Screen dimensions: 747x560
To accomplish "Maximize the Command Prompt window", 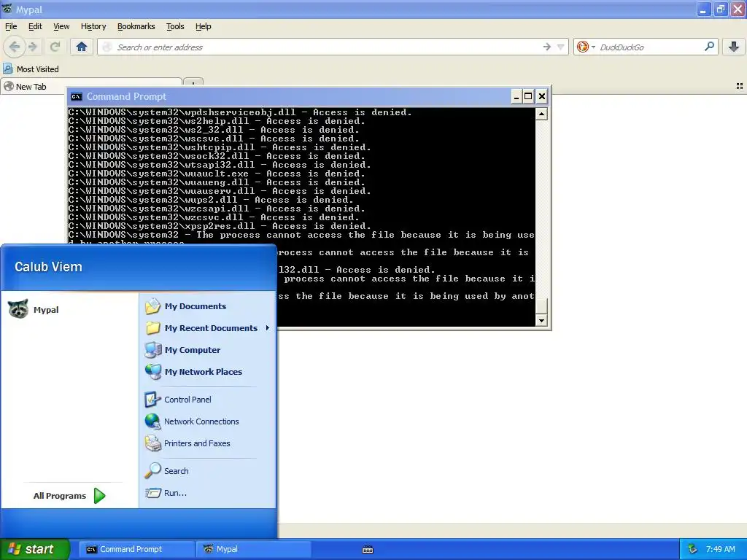I will tap(528, 97).
